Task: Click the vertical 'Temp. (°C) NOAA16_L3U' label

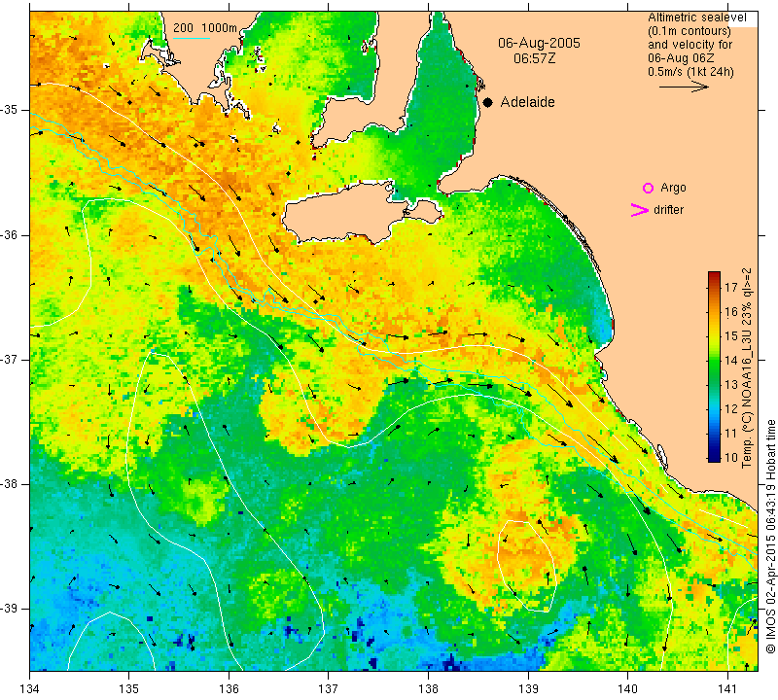Action: tap(747, 368)
